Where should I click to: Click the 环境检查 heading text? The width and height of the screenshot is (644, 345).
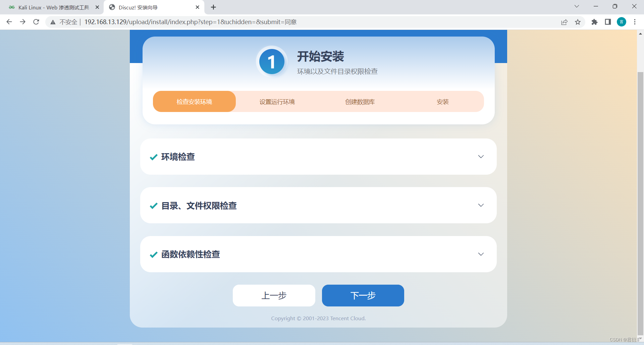[178, 157]
